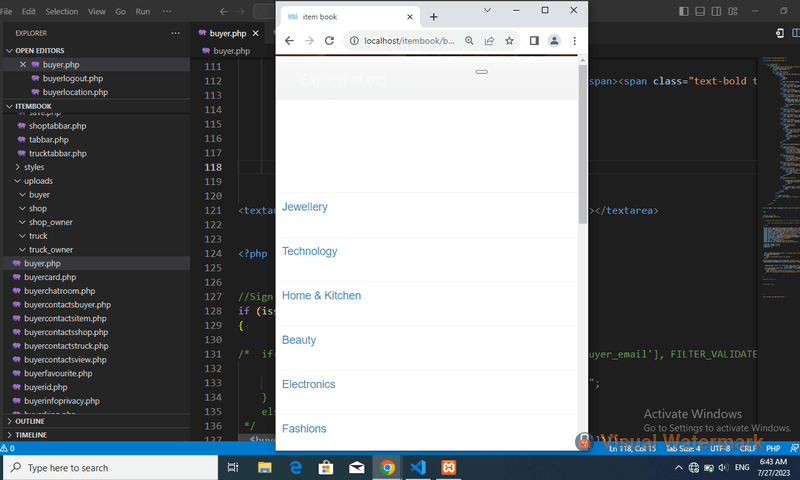Open Microsoft Edge from the taskbar
This screenshot has width=800, height=480.
[x=295, y=467]
